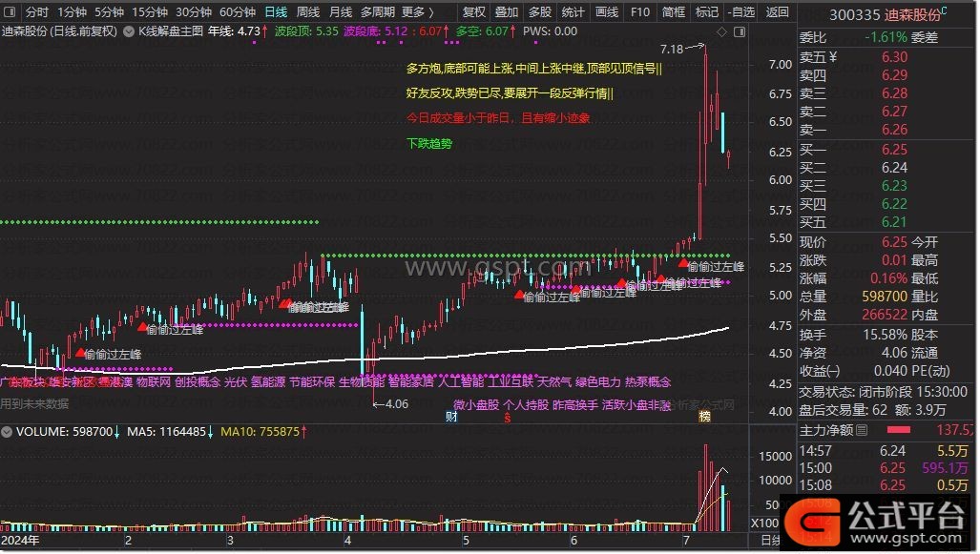Click the 总量 value 598700
980x554 pixels.
(885, 296)
